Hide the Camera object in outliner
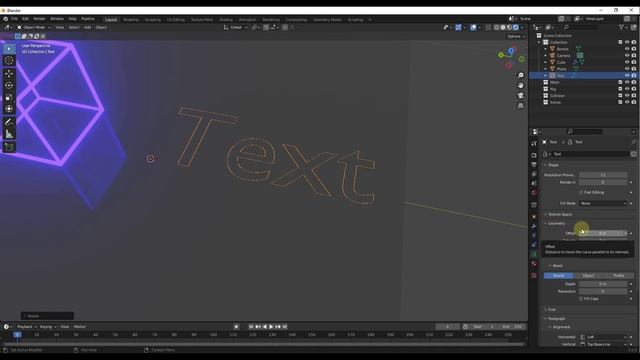Image resolution: width=640 pixels, height=360 pixels. click(x=627, y=56)
